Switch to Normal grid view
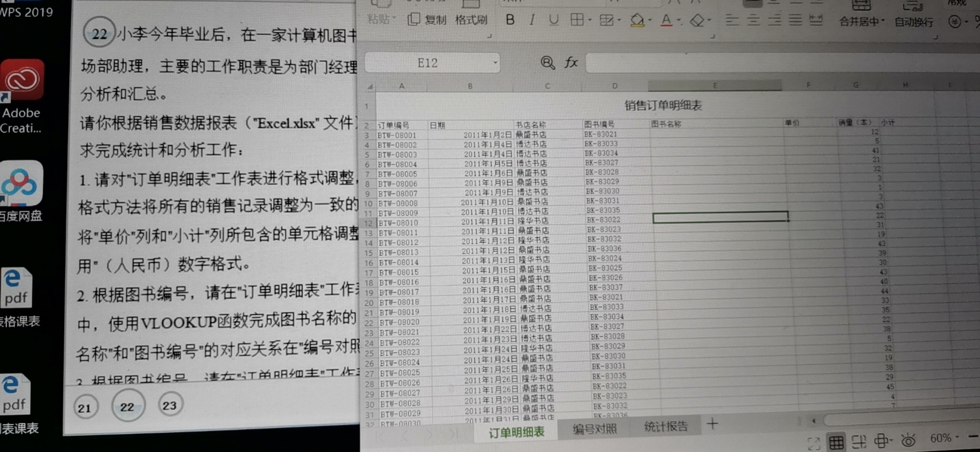 point(836,442)
